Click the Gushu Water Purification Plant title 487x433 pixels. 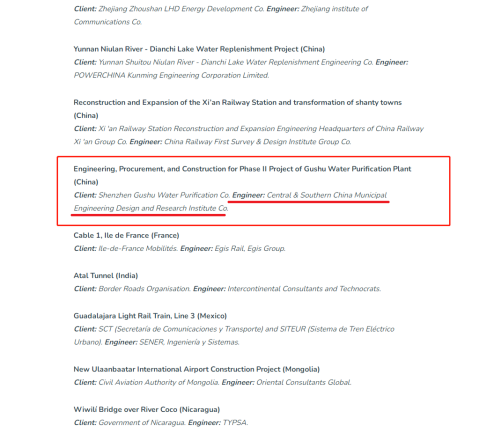tap(242, 175)
